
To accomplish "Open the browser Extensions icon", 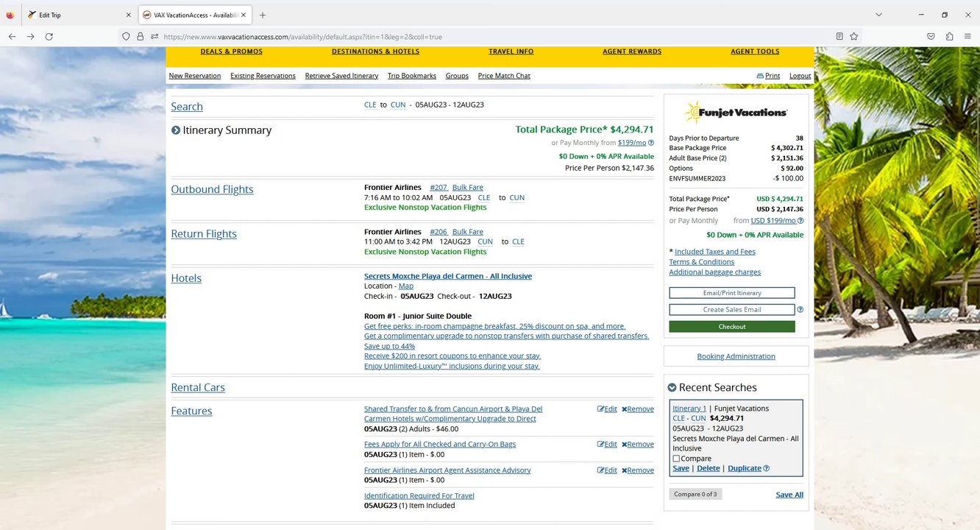I will click(949, 36).
